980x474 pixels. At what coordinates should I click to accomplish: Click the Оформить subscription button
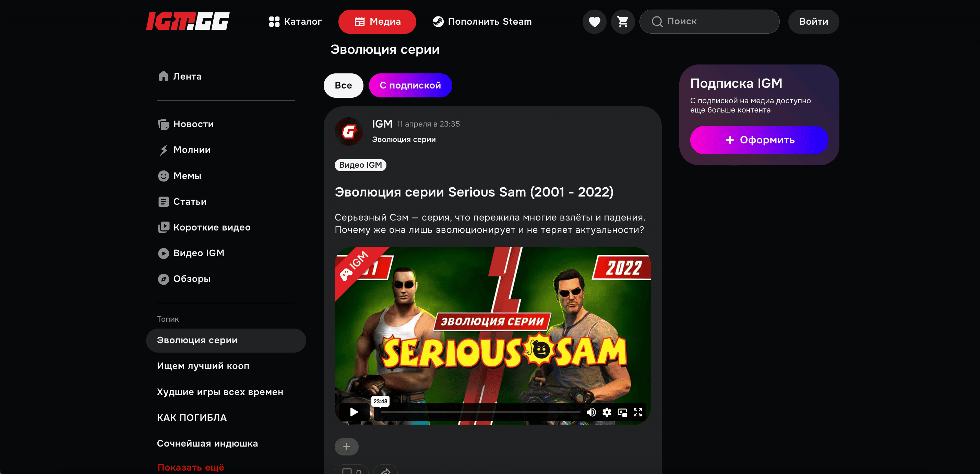(x=759, y=140)
